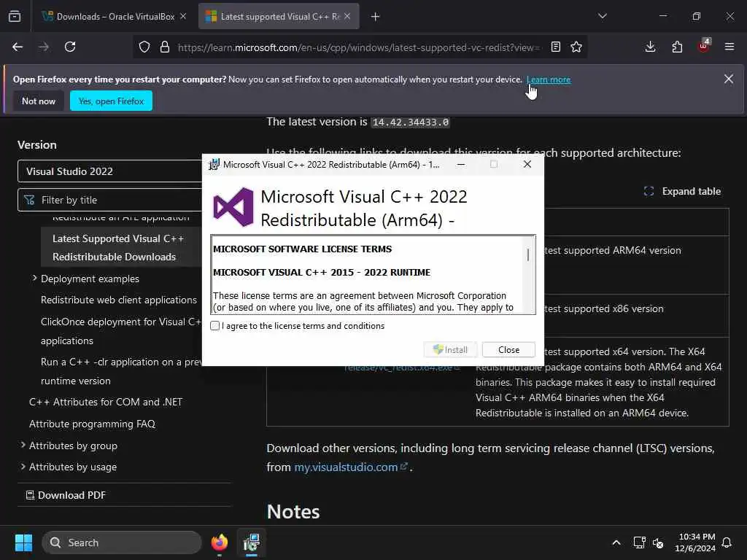Screen dimensions: 747x560
Task: Expand Attributes by usage
Action: click(23, 467)
